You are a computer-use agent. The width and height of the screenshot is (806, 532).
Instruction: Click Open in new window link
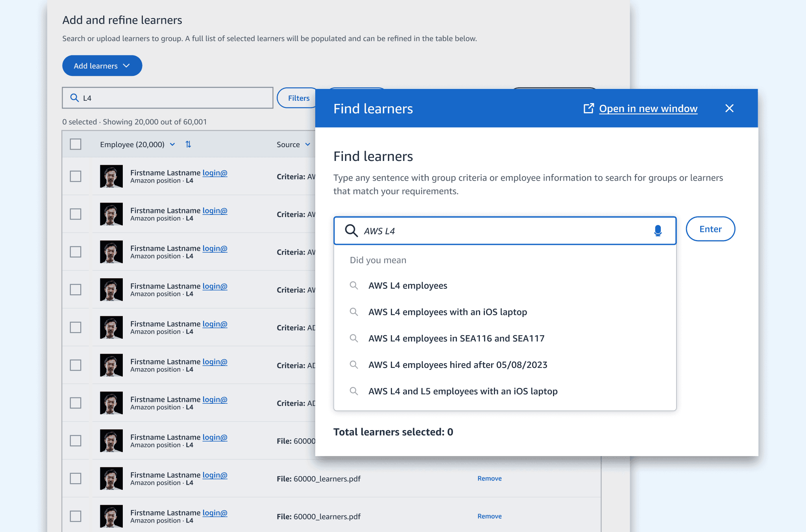click(648, 109)
